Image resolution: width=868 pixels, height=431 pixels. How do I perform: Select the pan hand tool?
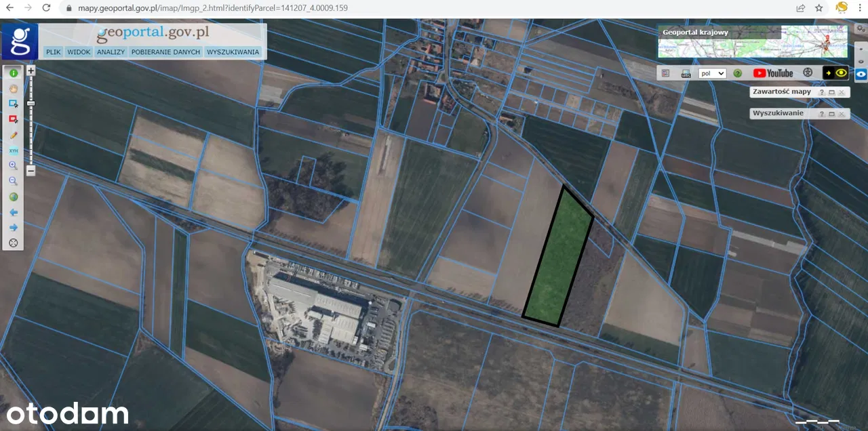[x=13, y=88]
